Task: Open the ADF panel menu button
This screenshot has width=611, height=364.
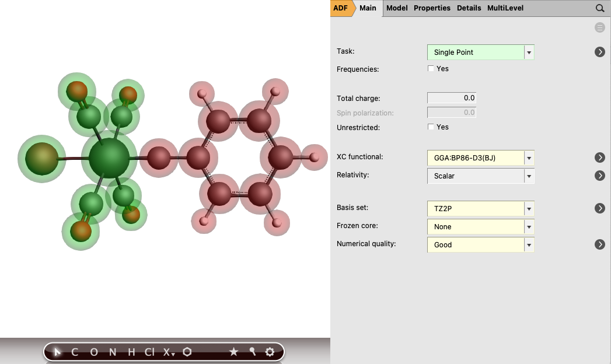Action: tap(341, 8)
